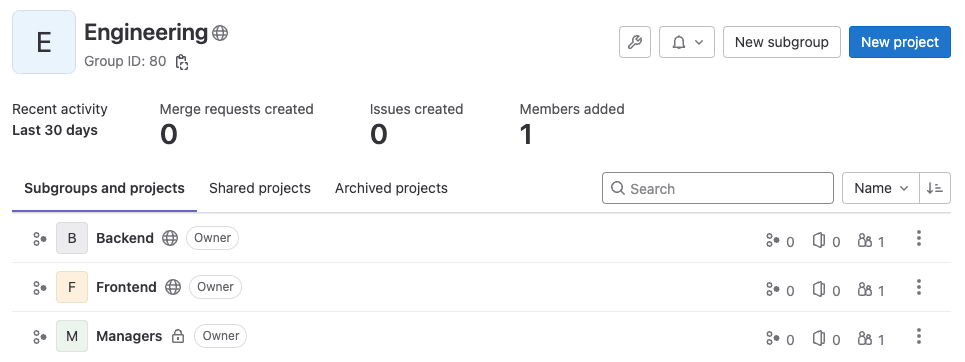The image size is (965, 362).
Task: Focus the Search input field
Action: (x=718, y=188)
